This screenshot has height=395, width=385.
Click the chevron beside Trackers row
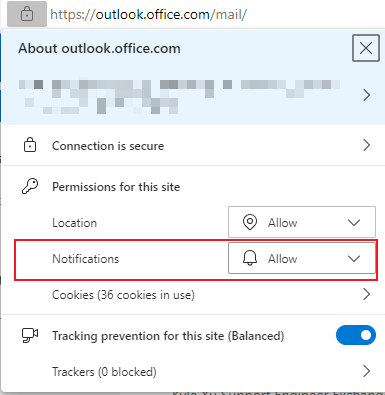tap(366, 371)
